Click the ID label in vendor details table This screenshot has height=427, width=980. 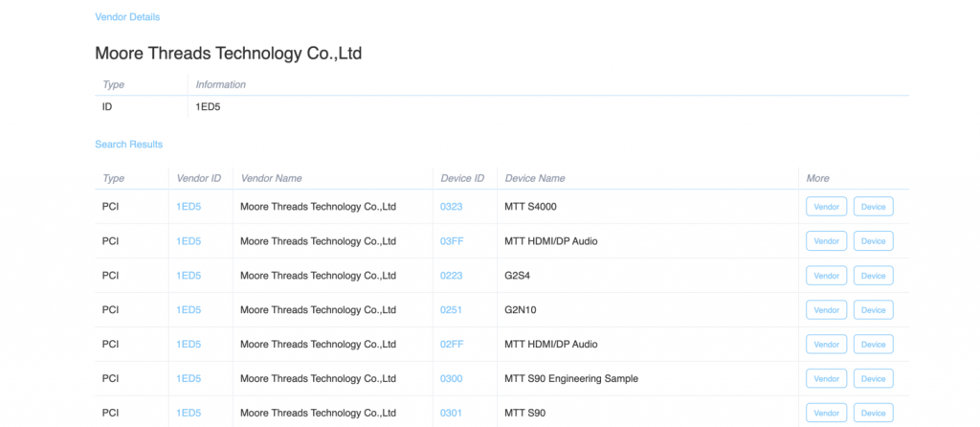pos(107,107)
